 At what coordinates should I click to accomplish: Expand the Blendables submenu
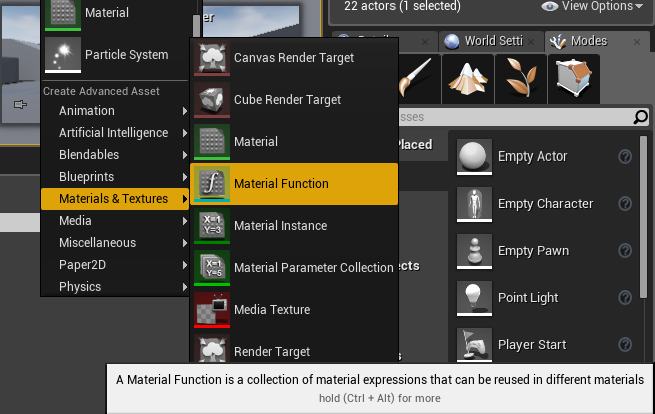click(x=115, y=155)
